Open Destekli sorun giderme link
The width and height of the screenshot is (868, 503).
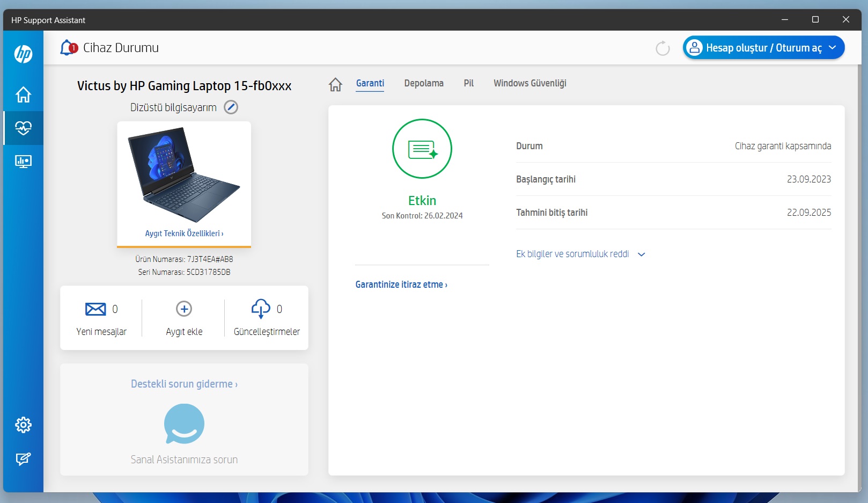184,384
